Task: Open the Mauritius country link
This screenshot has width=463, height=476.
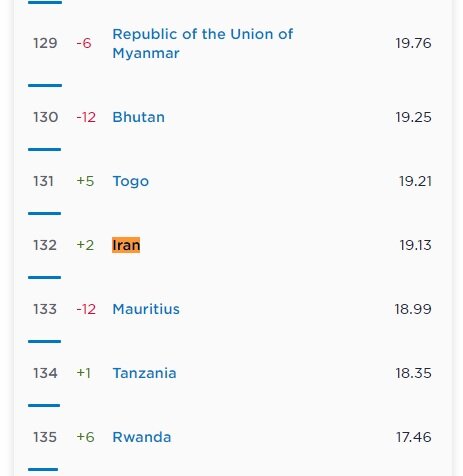Action: click(146, 309)
